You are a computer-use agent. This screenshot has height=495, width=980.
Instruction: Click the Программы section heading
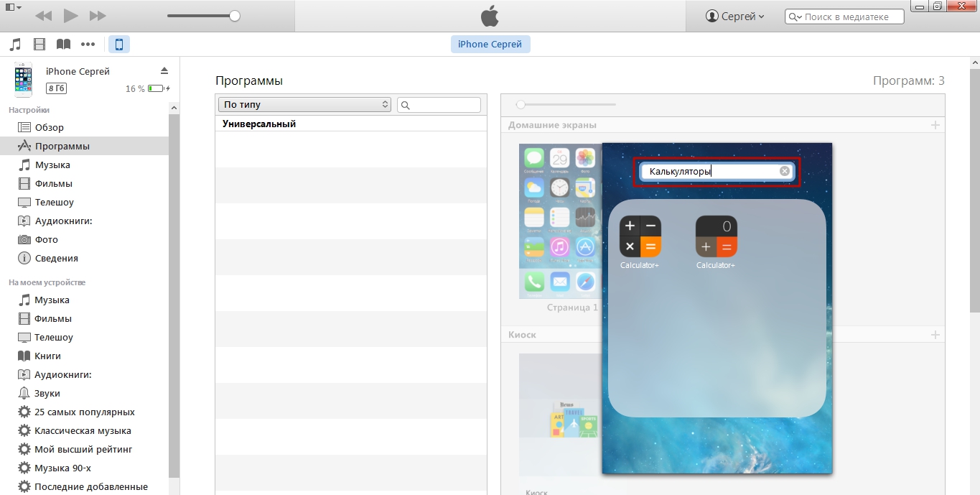pyautogui.click(x=249, y=80)
